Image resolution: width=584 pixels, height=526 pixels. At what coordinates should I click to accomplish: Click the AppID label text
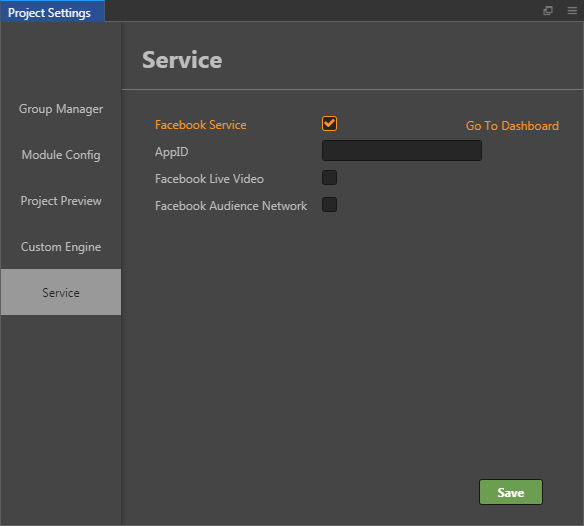171,152
